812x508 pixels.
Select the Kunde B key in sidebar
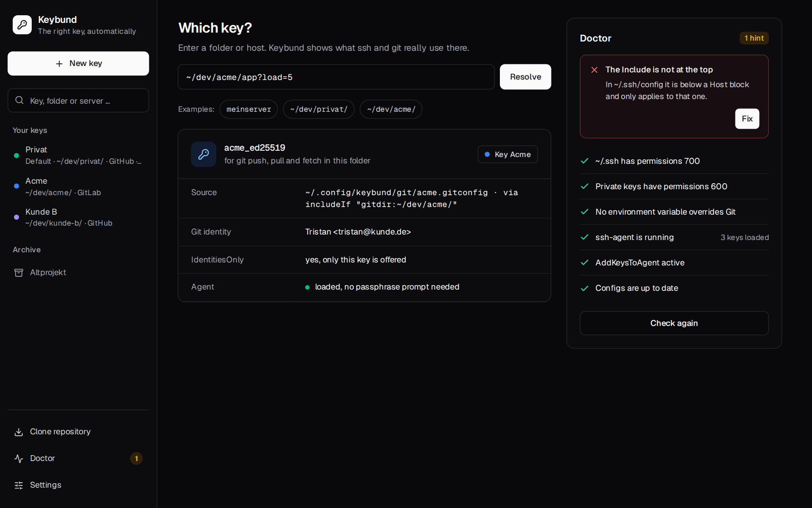tap(78, 217)
